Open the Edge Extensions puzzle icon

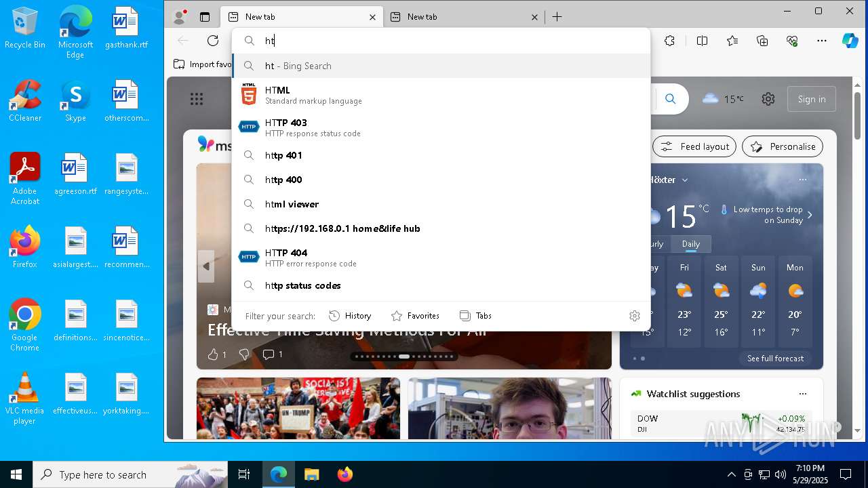(669, 41)
